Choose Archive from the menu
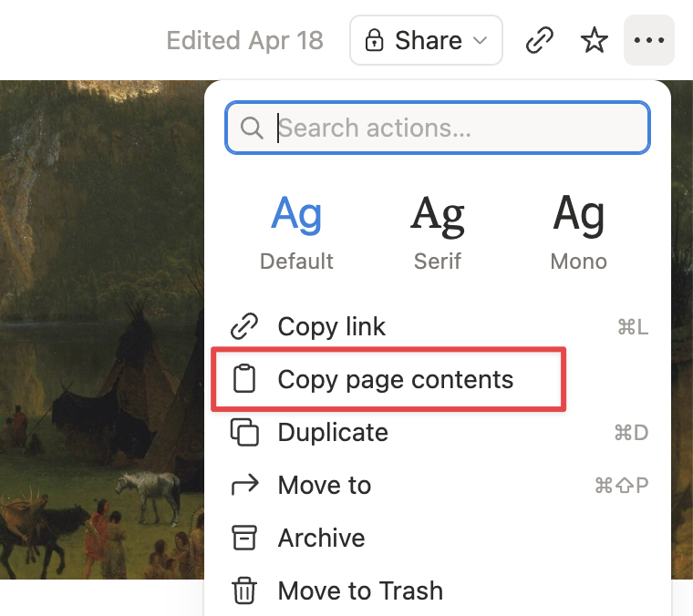 [438, 538]
